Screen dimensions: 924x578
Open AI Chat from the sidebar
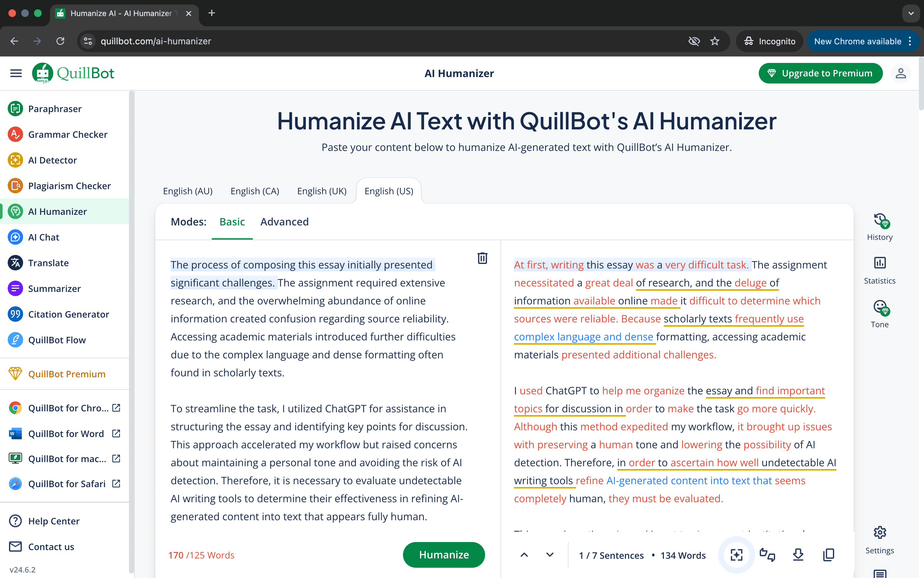click(64, 237)
